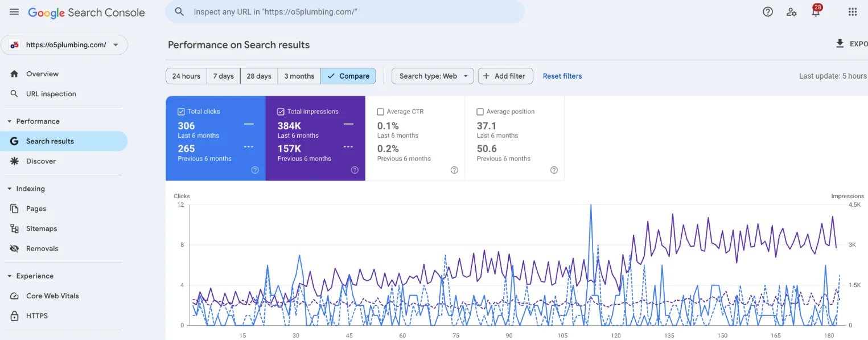Click the Export download icon

[840, 44]
